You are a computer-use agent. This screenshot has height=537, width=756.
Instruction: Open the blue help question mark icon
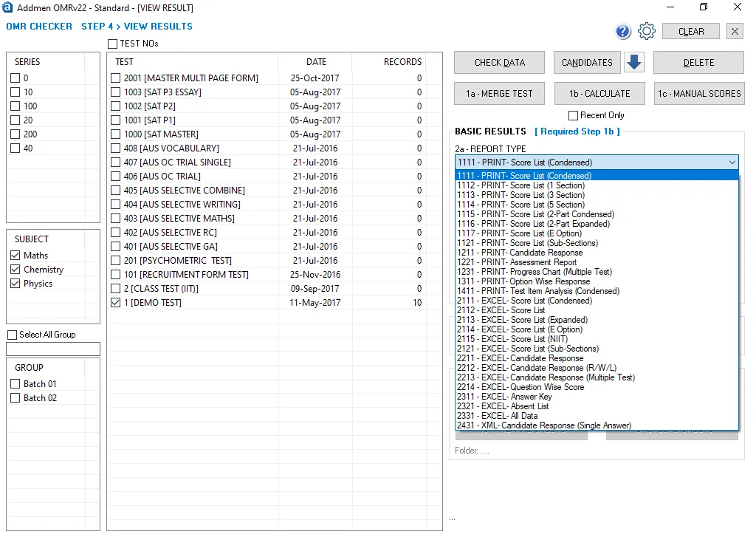623,31
